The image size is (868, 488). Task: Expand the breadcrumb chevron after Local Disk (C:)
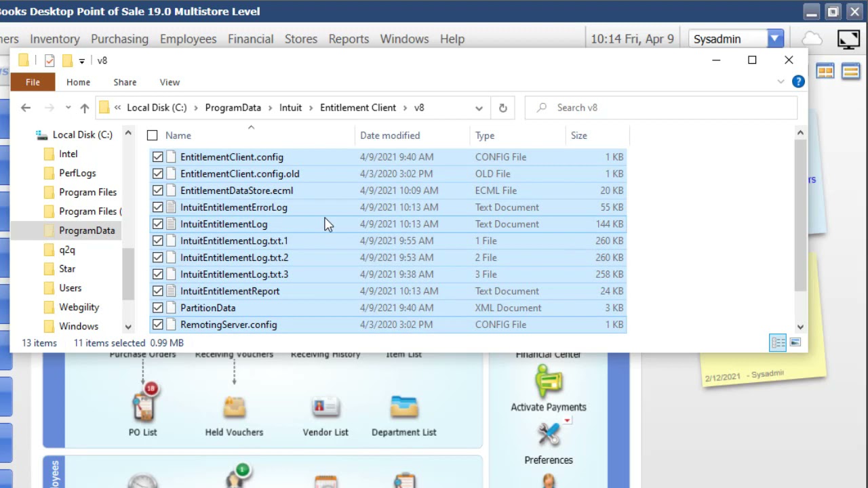pos(195,108)
